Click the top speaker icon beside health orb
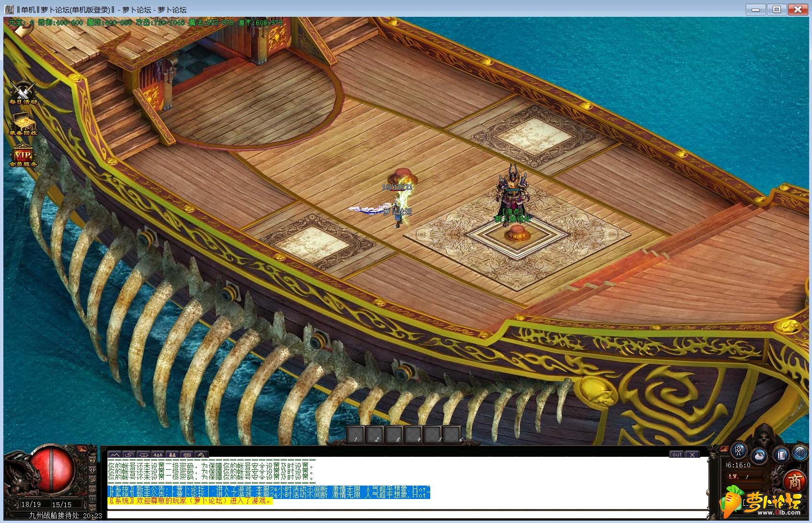 [92, 460]
